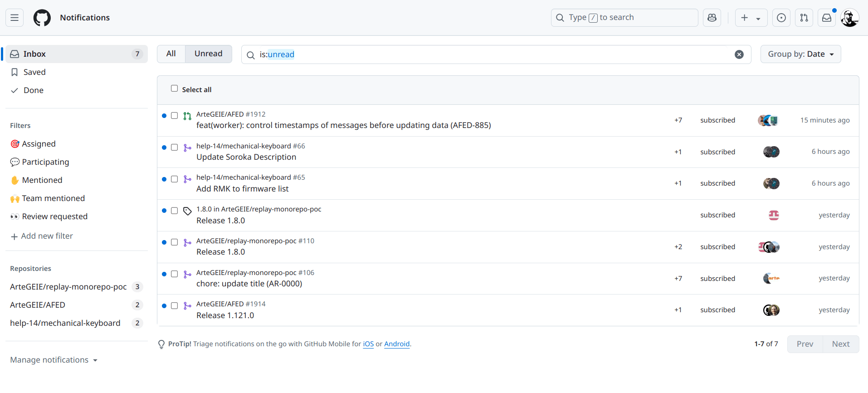Open the Saved notifications
The image size is (868, 393).
tap(76, 72)
